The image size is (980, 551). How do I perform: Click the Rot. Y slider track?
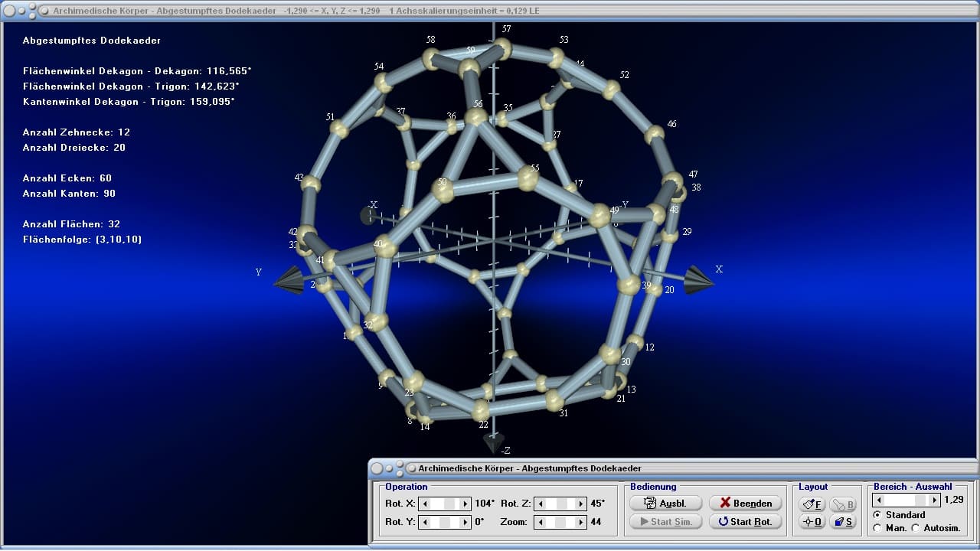(445, 522)
